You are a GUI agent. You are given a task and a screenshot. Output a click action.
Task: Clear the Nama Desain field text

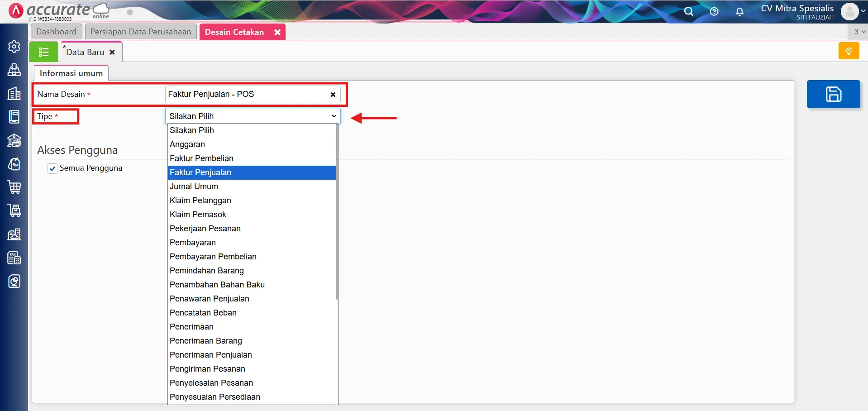[x=333, y=95]
